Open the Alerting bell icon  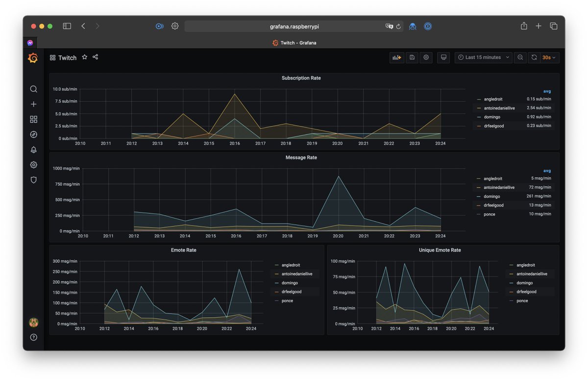(34, 150)
